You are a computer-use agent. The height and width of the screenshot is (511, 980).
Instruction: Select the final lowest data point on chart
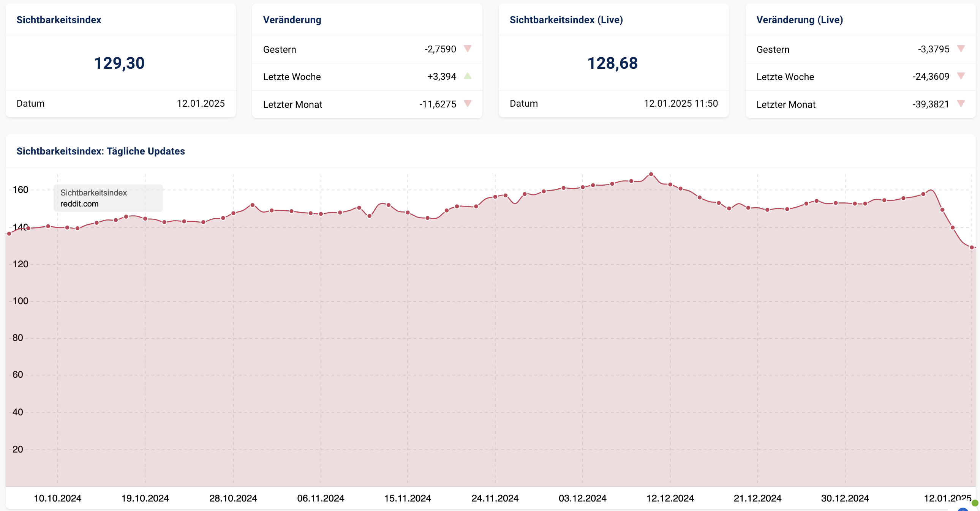[x=972, y=248]
